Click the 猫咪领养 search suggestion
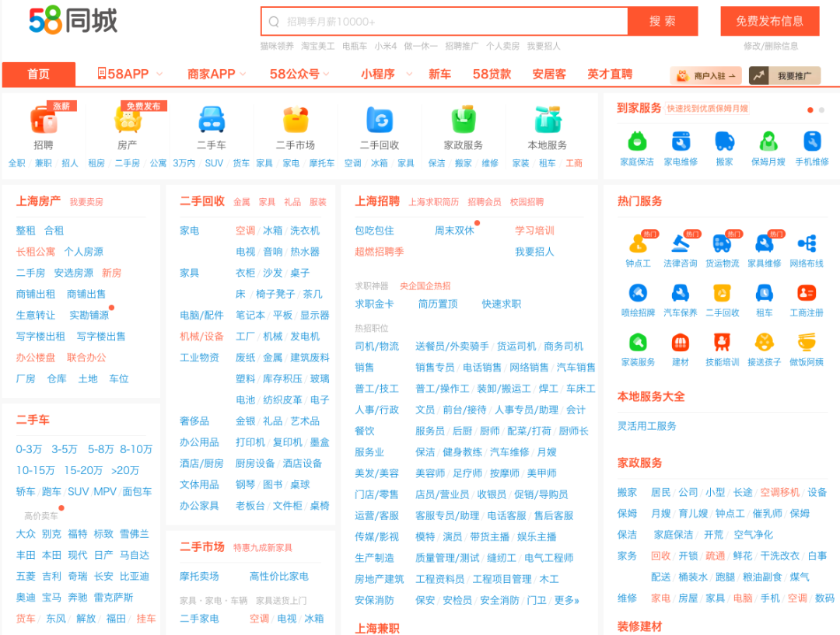The height and width of the screenshot is (635, 840). 277,46
